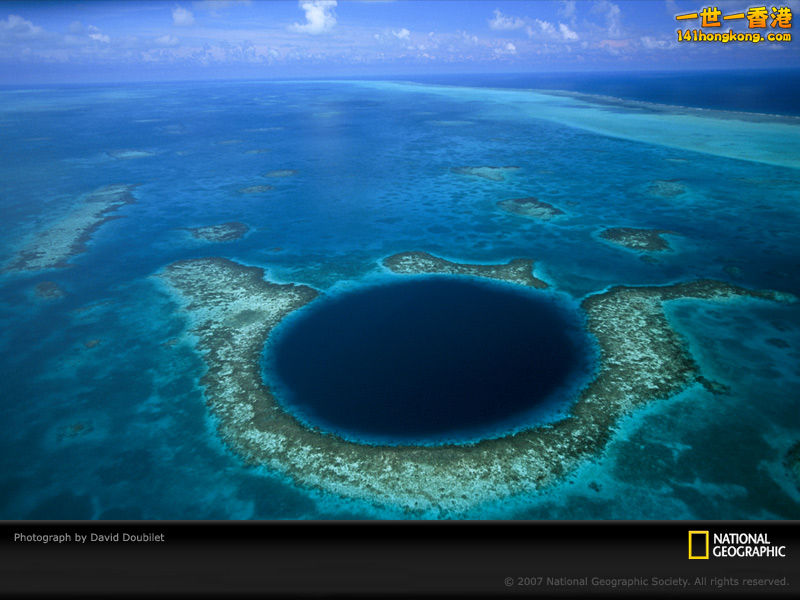
Task: Click the word Photograph in the caption
Action: click(x=44, y=537)
